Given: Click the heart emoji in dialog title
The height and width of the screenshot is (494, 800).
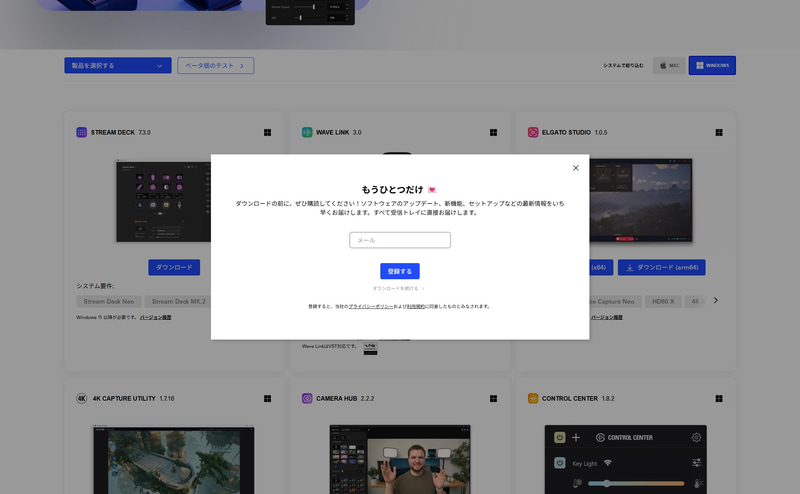Looking at the screenshot, I should click(x=432, y=190).
